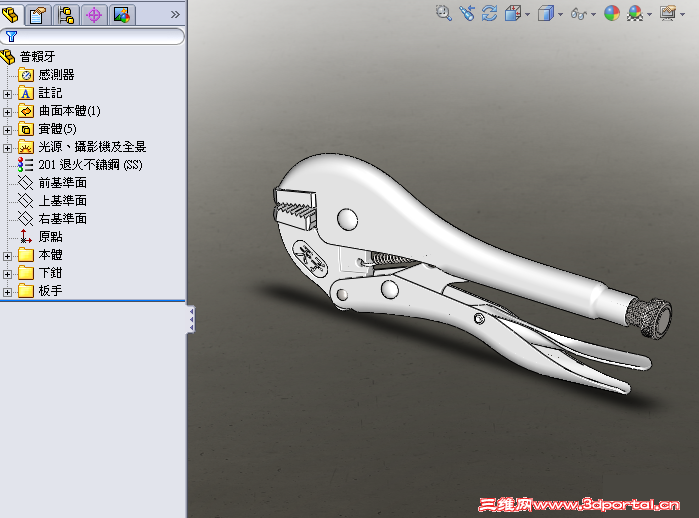Click the 前基準面 plane icon

[25, 183]
